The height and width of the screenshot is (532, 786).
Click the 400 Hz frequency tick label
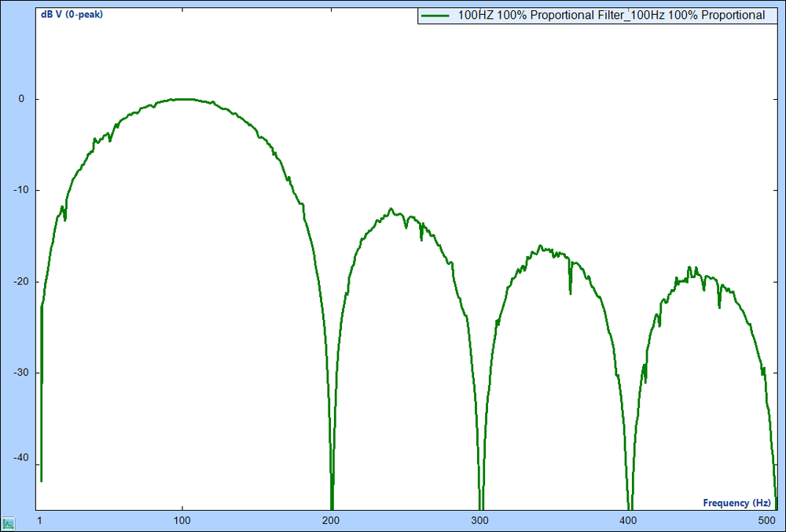pyautogui.click(x=630, y=520)
